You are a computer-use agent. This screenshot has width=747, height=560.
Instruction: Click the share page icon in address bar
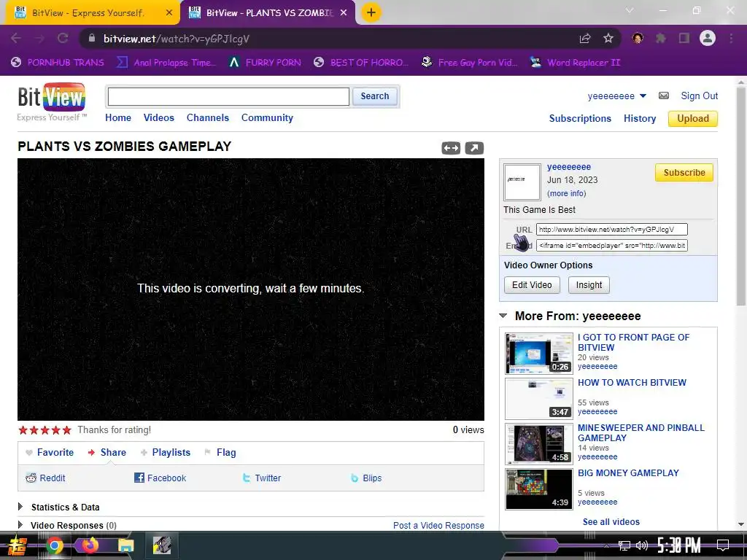[584, 39]
